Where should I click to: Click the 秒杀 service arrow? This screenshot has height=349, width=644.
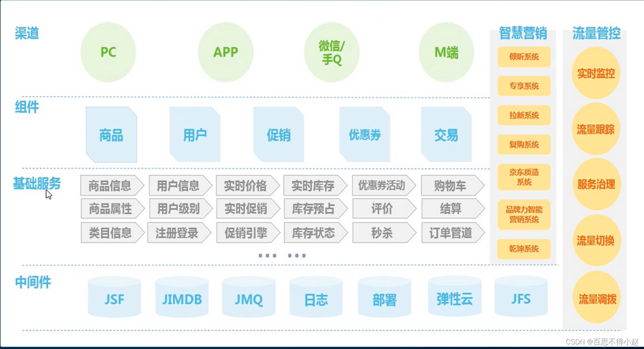pos(385,233)
